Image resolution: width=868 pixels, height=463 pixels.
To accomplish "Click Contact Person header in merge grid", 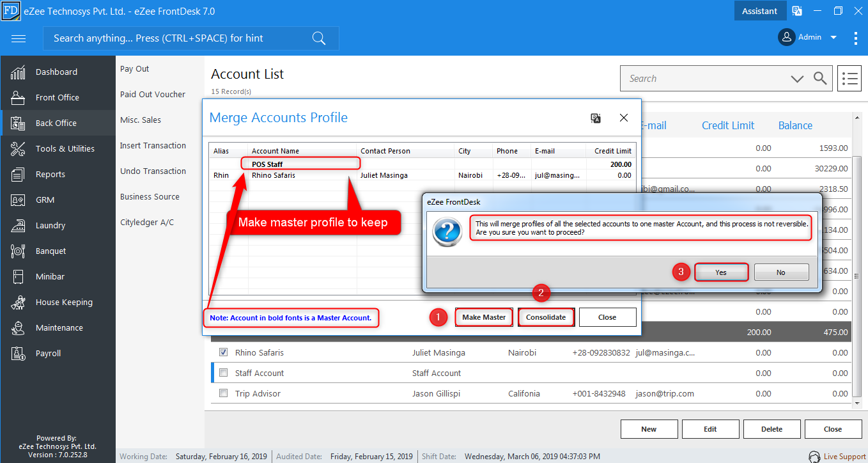I will 385,151.
